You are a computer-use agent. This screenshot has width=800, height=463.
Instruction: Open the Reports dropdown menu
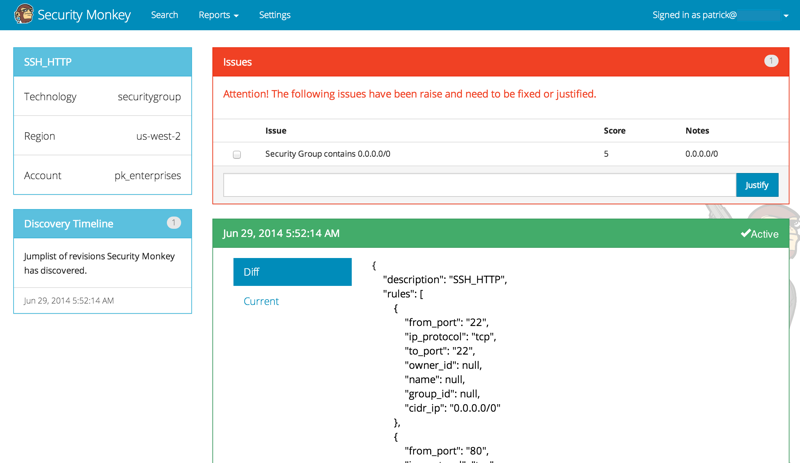pos(218,15)
